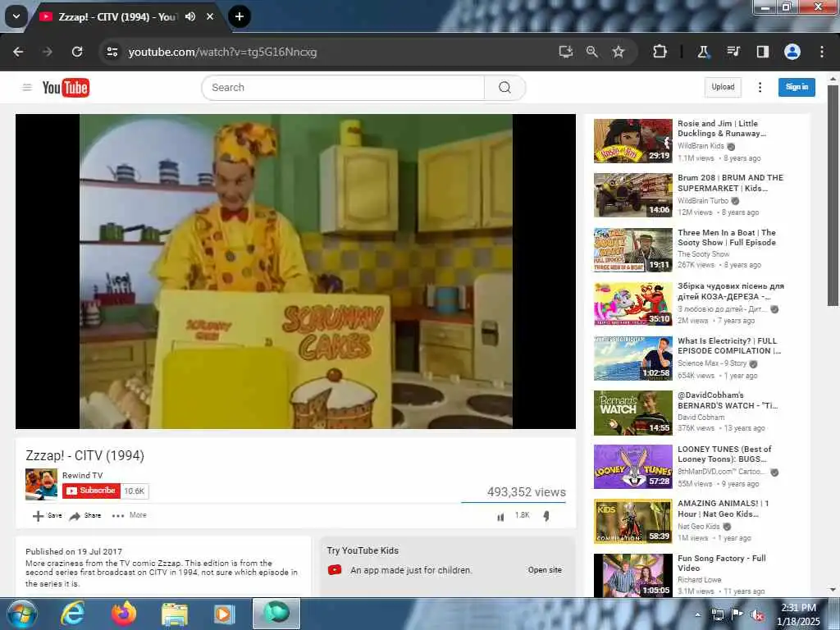Click WildBrain Kids channel name
This screenshot has height=630, width=840.
(701, 146)
